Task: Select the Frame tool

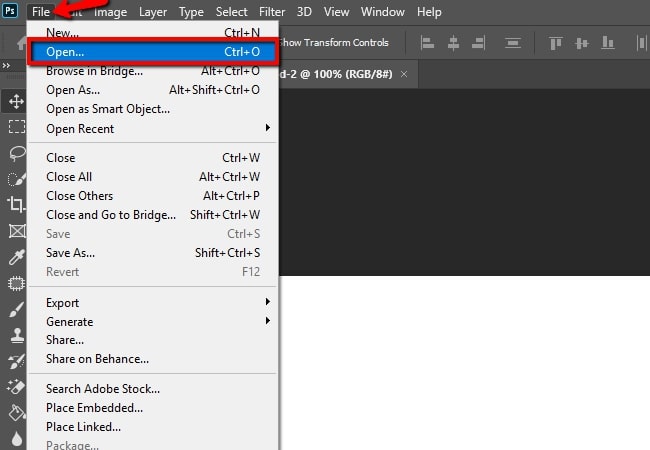Action: click(x=17, y=231)
